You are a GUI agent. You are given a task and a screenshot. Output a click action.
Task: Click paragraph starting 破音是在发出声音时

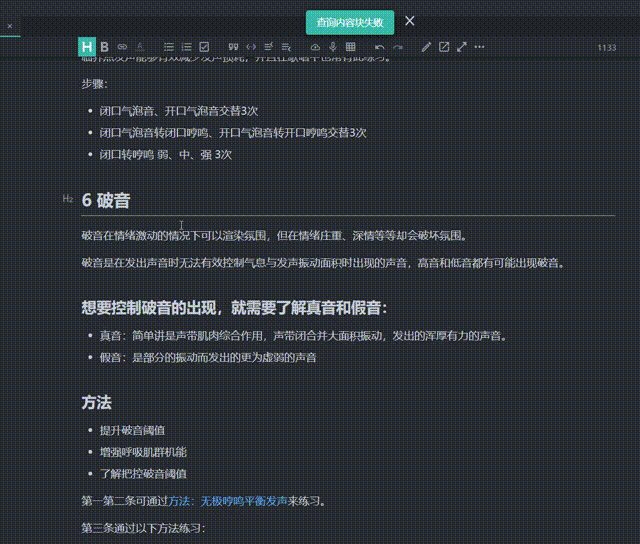point(323,263)
